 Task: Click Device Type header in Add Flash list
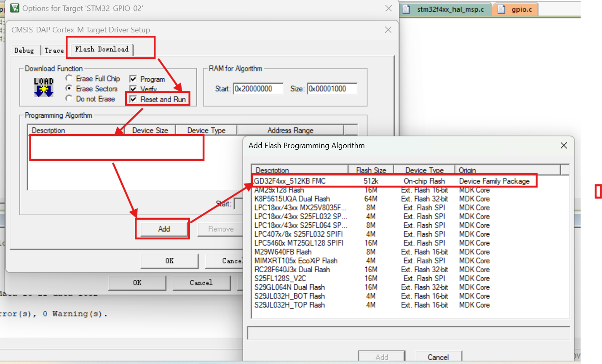[424, 170]
